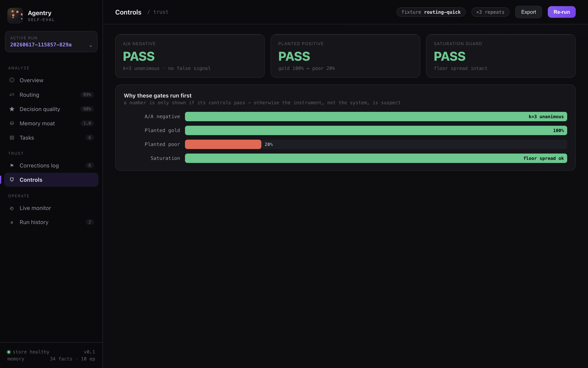Screen dimensions: 588x368
Task: Click the SELF-EVAL subtitle text
Action: [41, 20]
